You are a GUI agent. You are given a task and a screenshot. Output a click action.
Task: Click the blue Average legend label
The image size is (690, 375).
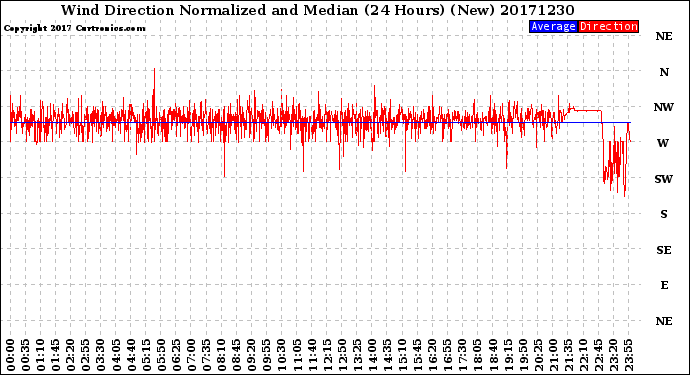point(553,26)
